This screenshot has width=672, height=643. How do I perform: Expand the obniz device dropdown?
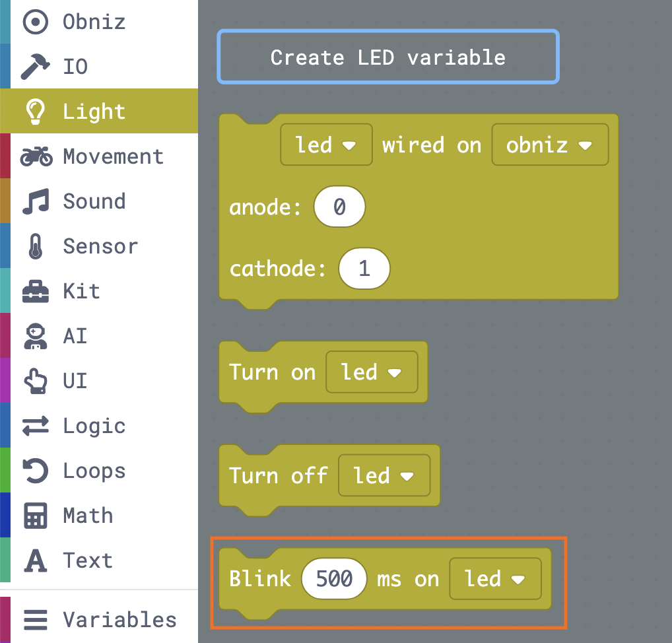point(550,145)
